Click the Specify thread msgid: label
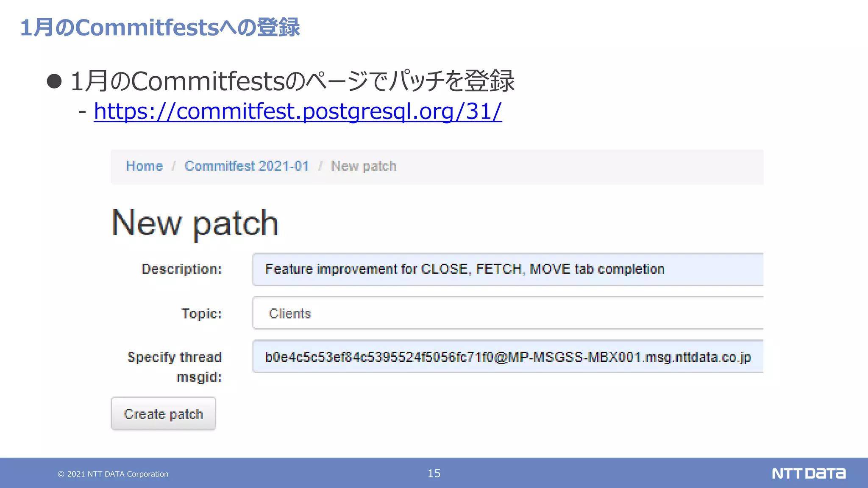This screenshot has height=488, width=868. coord(175,367)
